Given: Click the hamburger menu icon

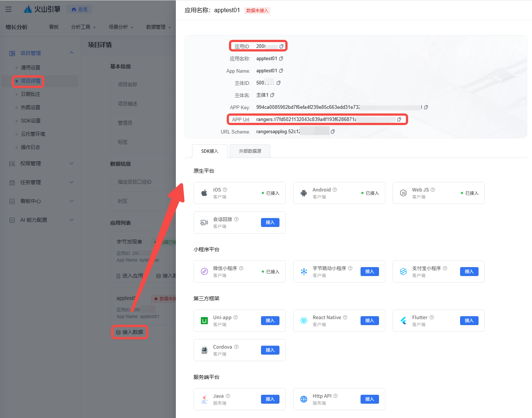Looking at the screenshot, I should 8,9.
